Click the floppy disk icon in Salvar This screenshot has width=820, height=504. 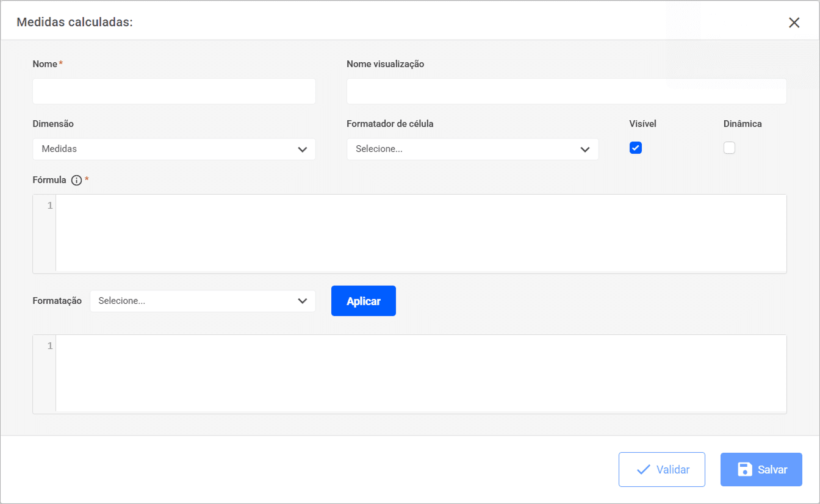[745, 469]
